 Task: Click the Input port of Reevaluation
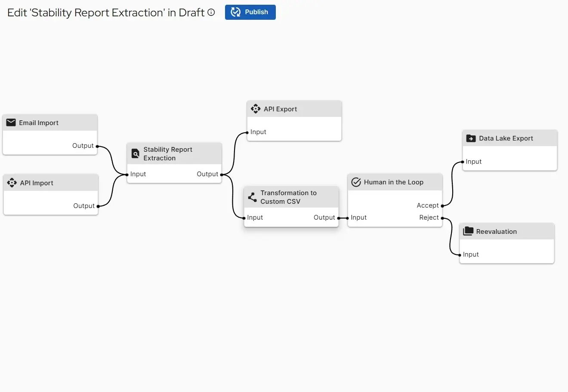coord(460,254)
